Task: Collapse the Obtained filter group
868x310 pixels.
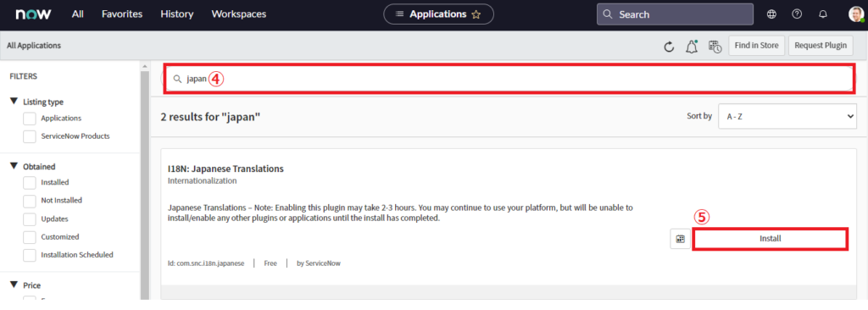Action: [x=14, y=166]
